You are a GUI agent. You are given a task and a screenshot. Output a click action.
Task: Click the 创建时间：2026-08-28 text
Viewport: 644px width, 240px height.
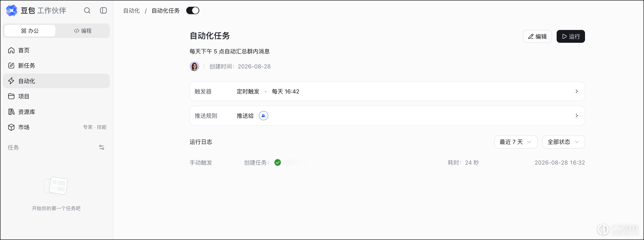click(x=240, y=66)
